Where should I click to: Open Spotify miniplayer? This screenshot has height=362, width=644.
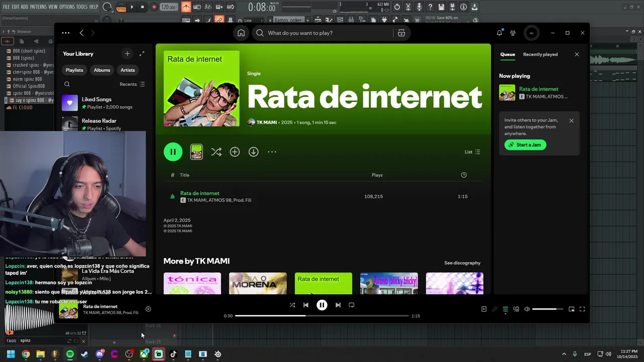572,309
